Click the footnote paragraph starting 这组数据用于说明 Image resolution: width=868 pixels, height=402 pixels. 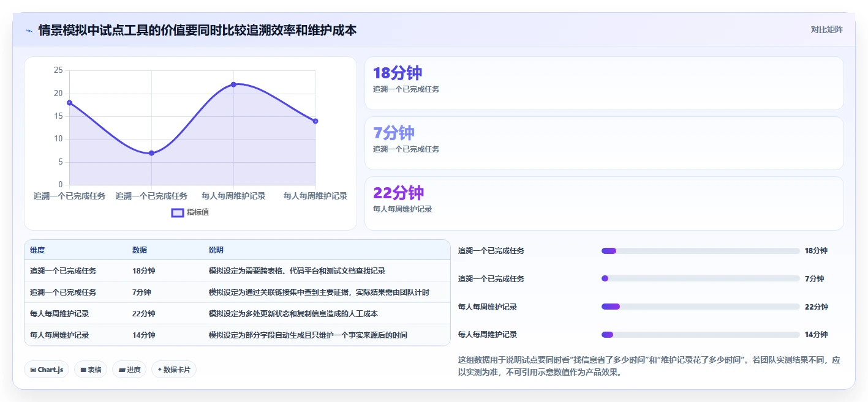649,366
